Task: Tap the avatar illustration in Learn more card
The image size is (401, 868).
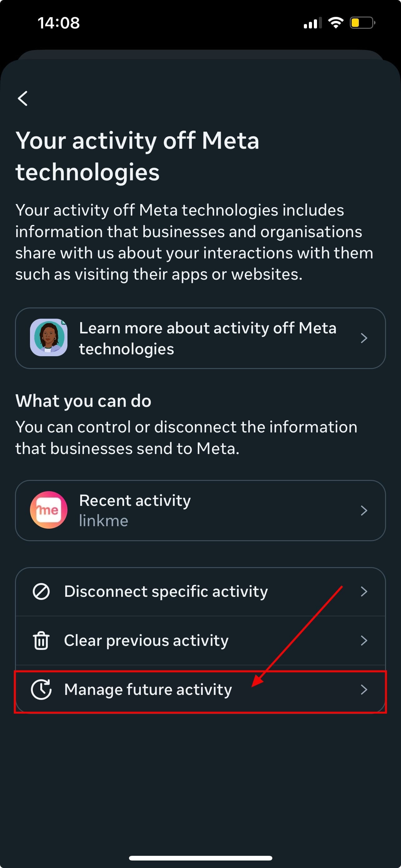Action: tap(49, 338)
